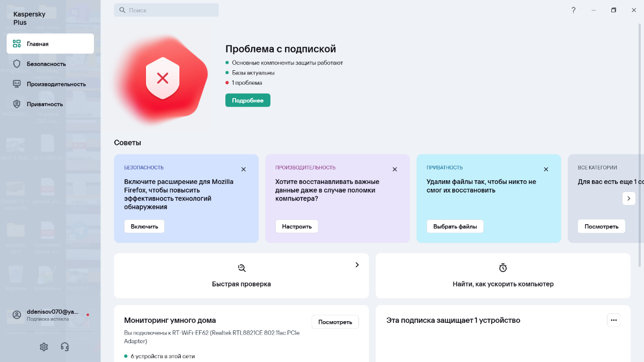Switch to the Производительность section
Screen dimensions: 644x362
56,84
